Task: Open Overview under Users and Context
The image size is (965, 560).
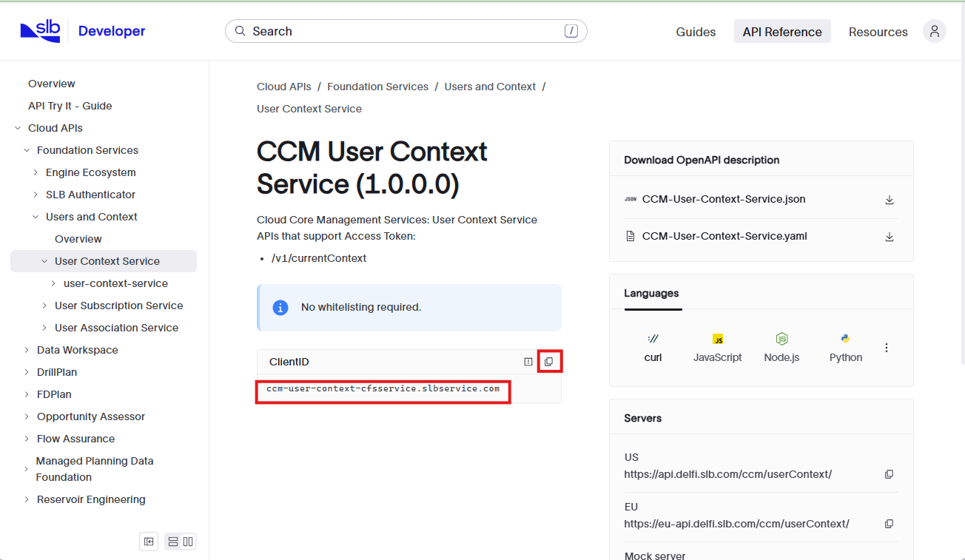Action: coord(78,239)
